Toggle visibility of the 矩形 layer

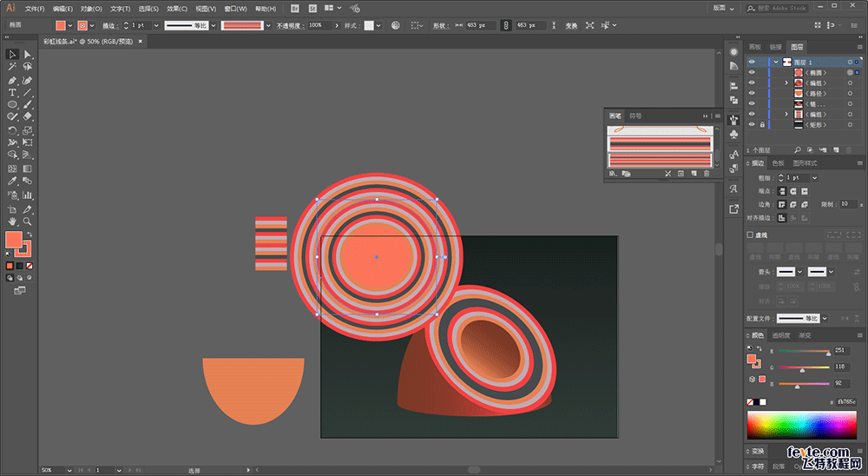tap(752, 125)
